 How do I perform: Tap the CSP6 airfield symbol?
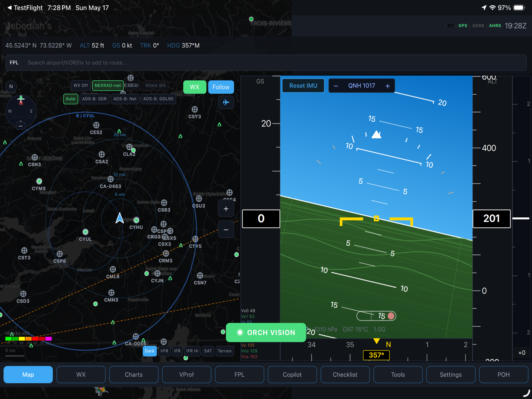click(60, 254)
